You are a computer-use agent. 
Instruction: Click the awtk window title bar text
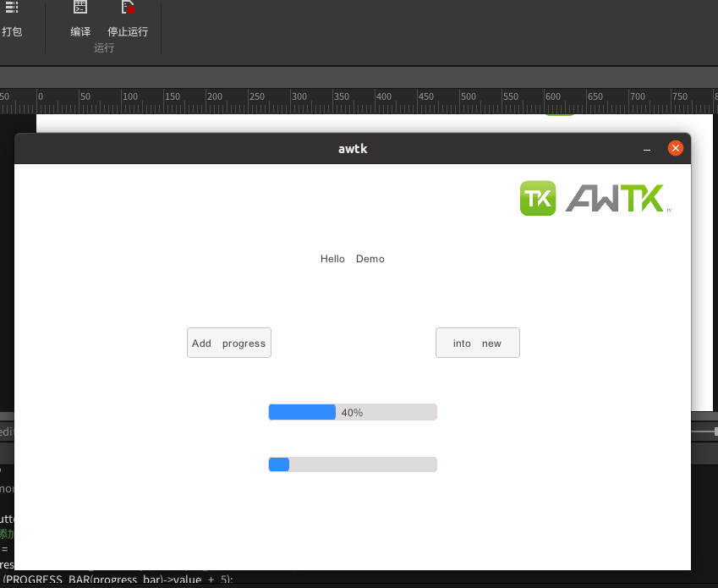point(353,149)
